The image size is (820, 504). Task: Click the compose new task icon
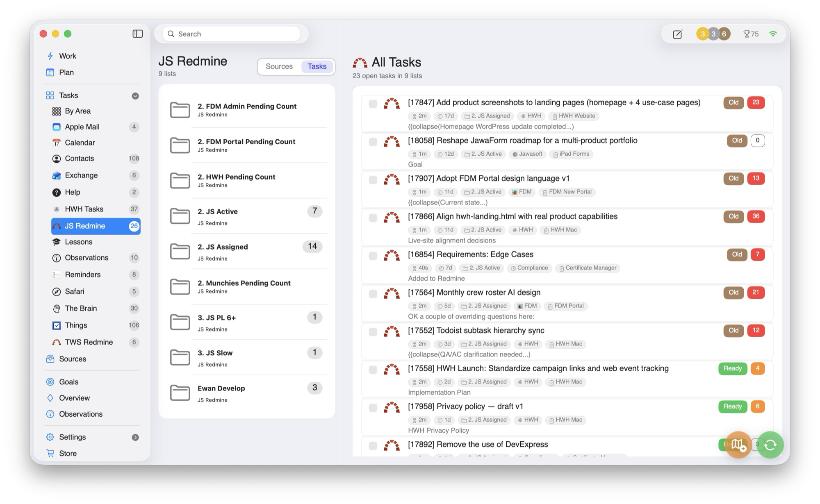[x=677, y=34]
